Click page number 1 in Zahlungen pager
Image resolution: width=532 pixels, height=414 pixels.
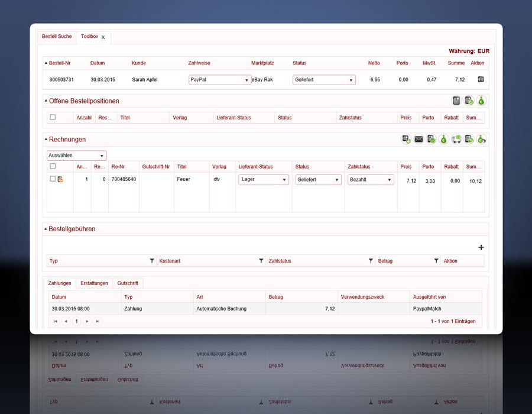[77, 321]
